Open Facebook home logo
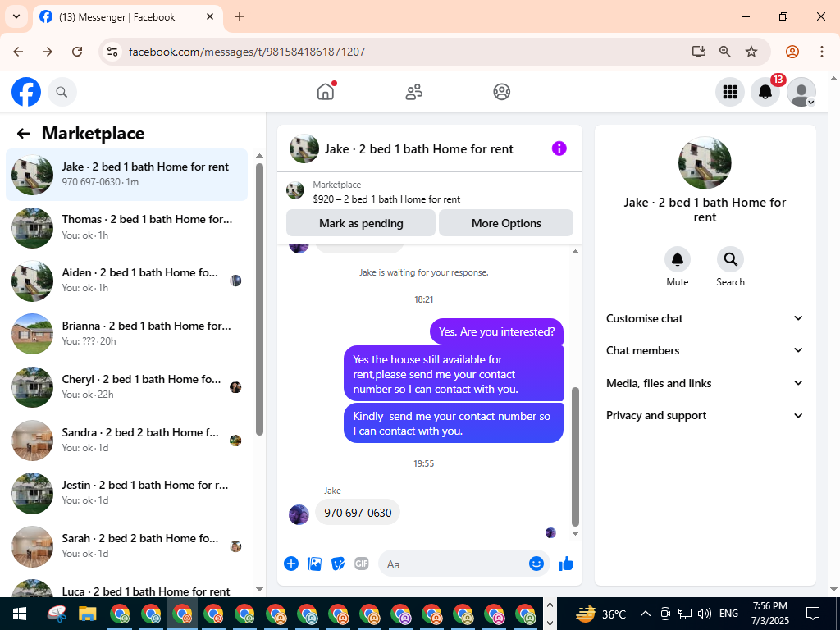The height and width of the screenshot is (630, 840). (x=26, y=92)
